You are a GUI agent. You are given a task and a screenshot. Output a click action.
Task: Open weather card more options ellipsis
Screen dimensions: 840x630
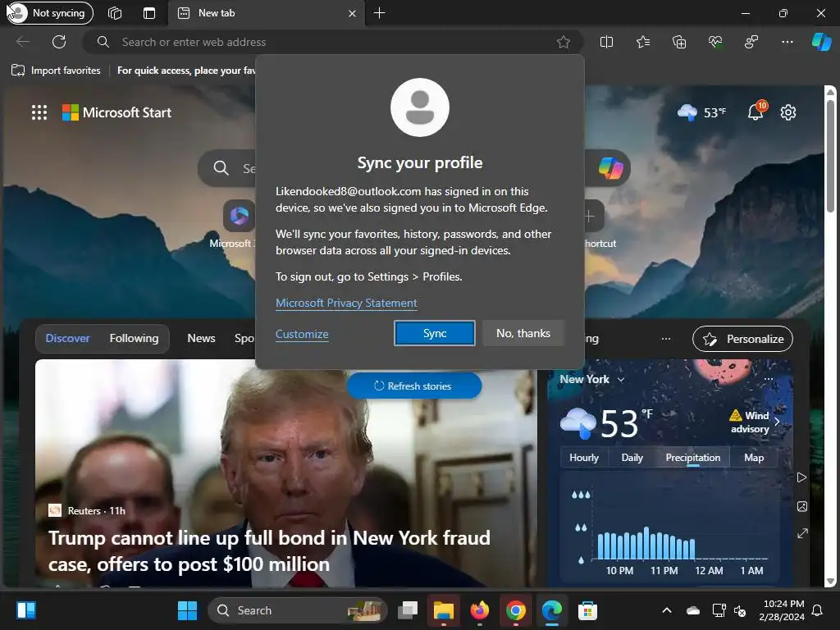[x=769, y=379]
